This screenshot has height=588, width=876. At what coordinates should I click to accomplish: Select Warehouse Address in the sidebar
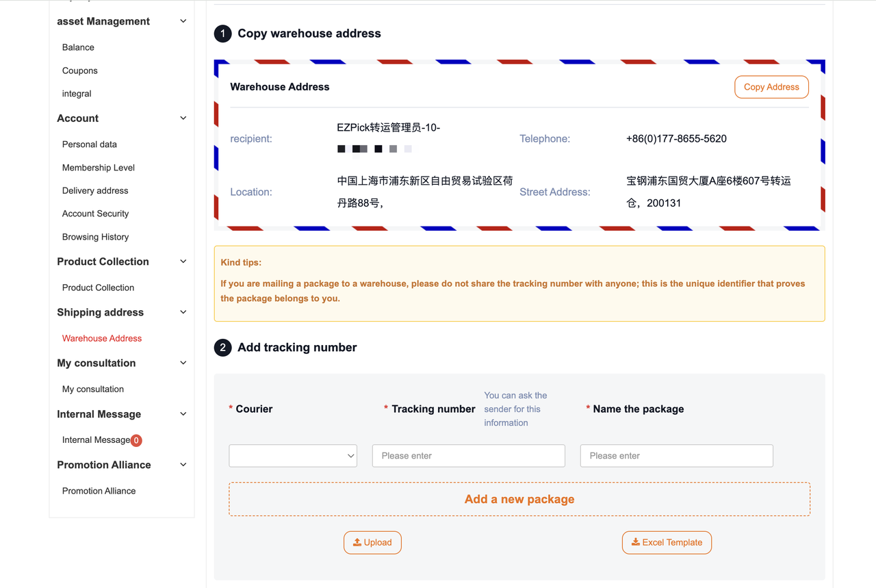click(102, 338)
